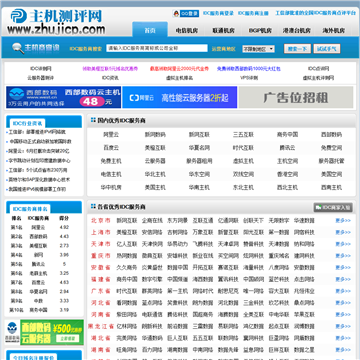360x360 pixels.
Task: Open the 西部数码云主机 48元 banner
Action: (63, 97)
